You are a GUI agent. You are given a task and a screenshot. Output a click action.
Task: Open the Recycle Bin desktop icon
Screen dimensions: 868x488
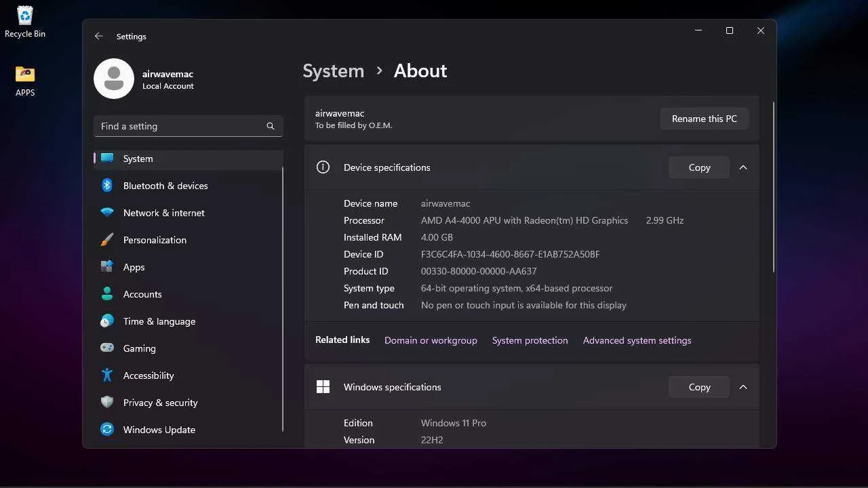[25, 21]
